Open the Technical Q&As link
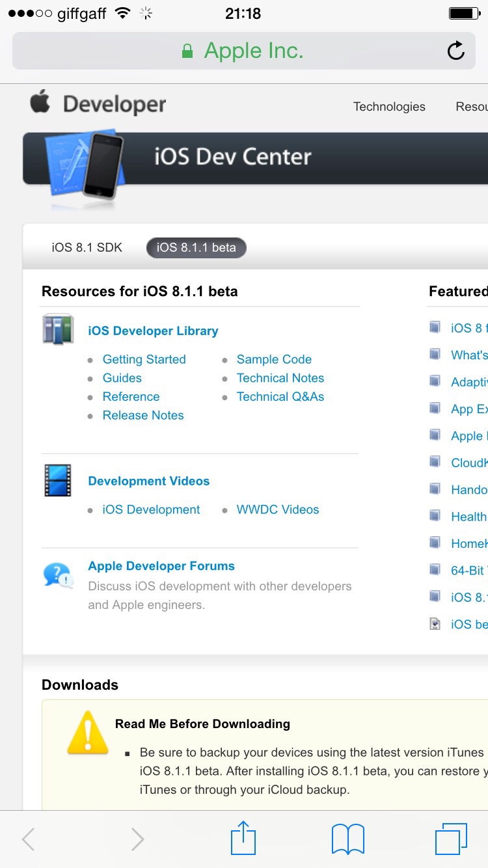This screenshot has width=488, height=868. (x=280, y=396)
